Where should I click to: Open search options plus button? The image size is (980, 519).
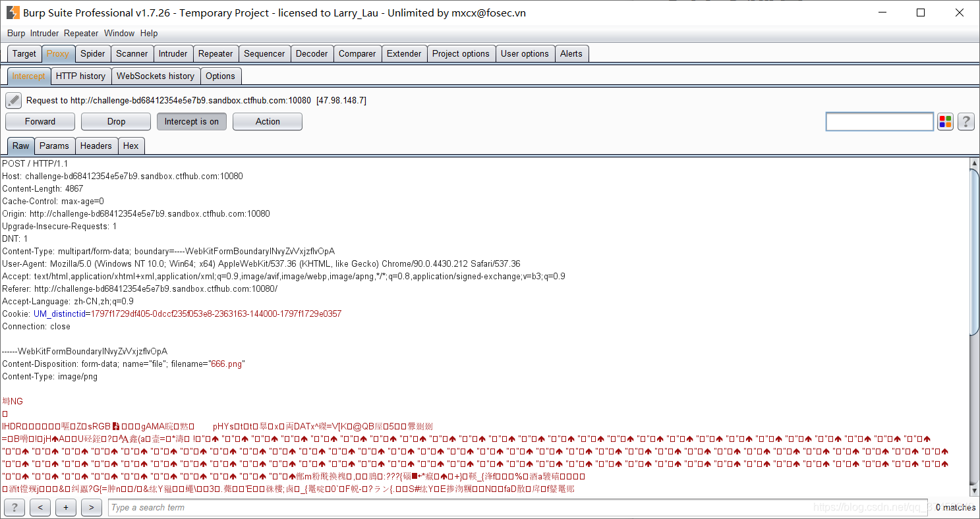coord(66,507)
